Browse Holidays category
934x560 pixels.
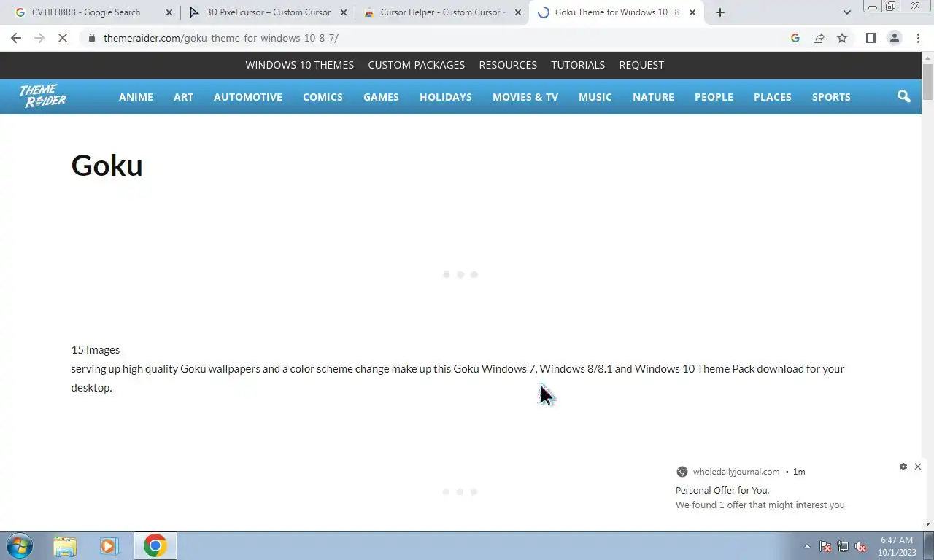pos(446,97)
